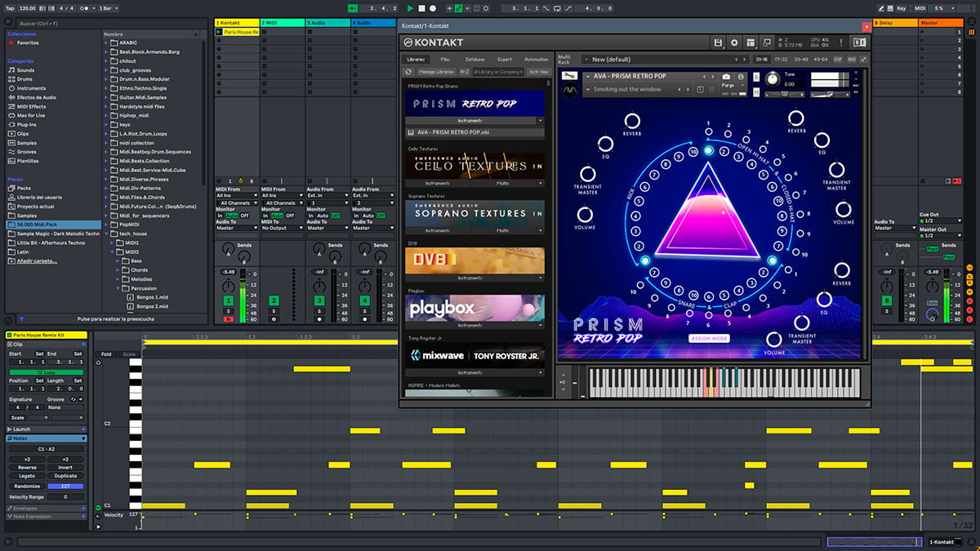Viewport: 980px width, 551px height.
Task: Switch to Kontakt Database tab
Action: (x=474, y=60)
